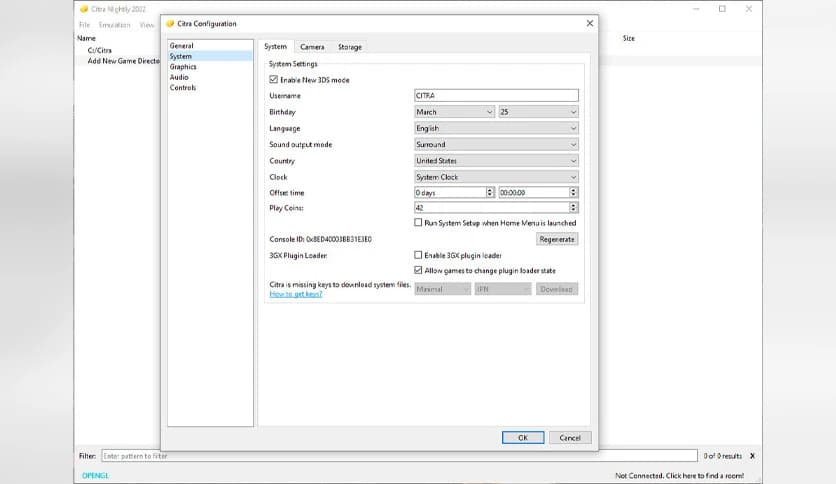Screen dimensions: 836x484
Task: Click the Size column header in game list
Action: click(x=629, y=38)
